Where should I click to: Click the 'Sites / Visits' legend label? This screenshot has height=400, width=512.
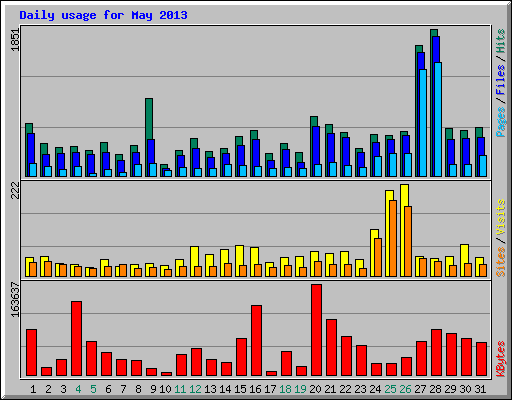pyautogui.click(x=500, y=238)
